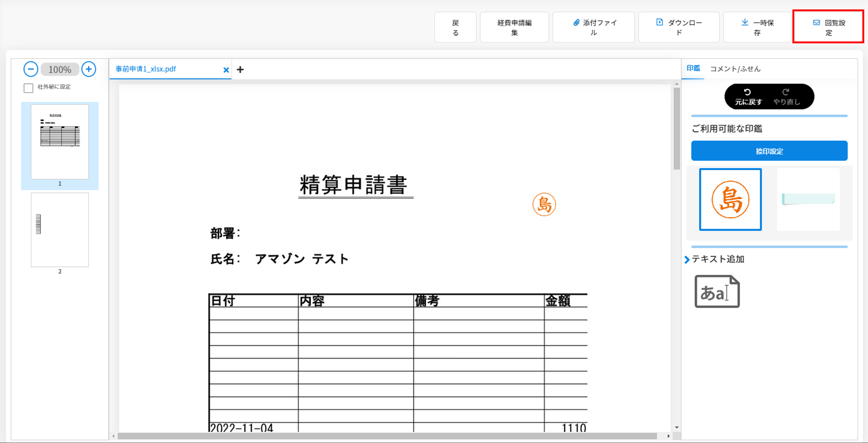Screen dimensions: 868x443
Task: Click the horizontal scrollbar thumb of document
Action: [387, 436]
